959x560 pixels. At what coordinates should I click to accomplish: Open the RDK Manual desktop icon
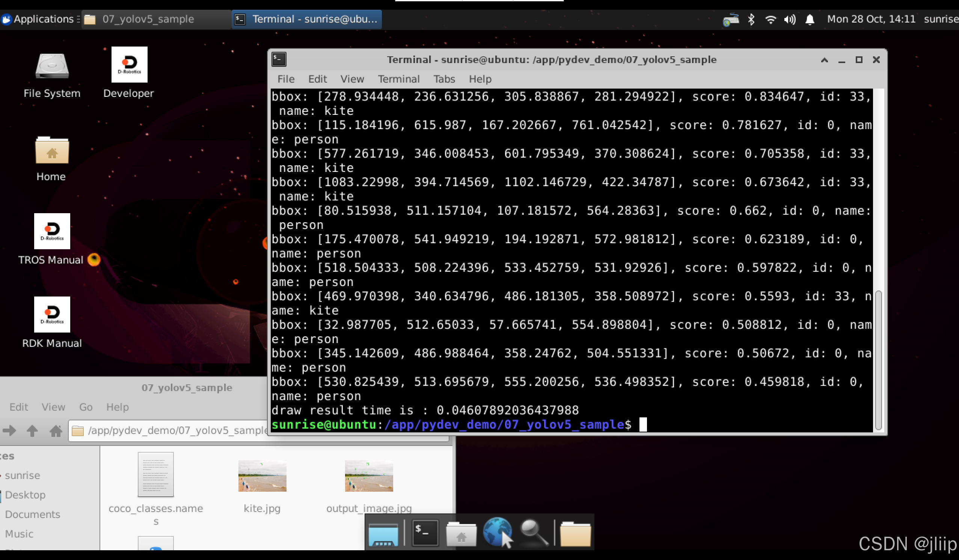tap(52, 314)
